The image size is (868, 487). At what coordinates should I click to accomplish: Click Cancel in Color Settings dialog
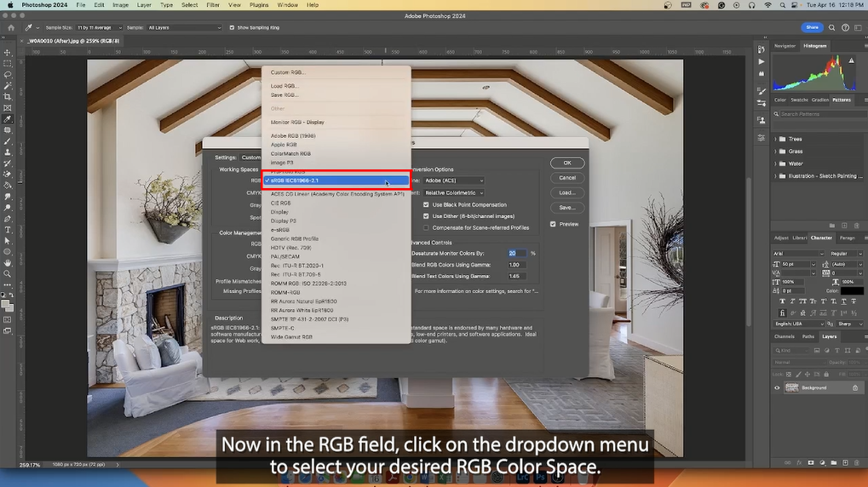[x=566, y=178]
